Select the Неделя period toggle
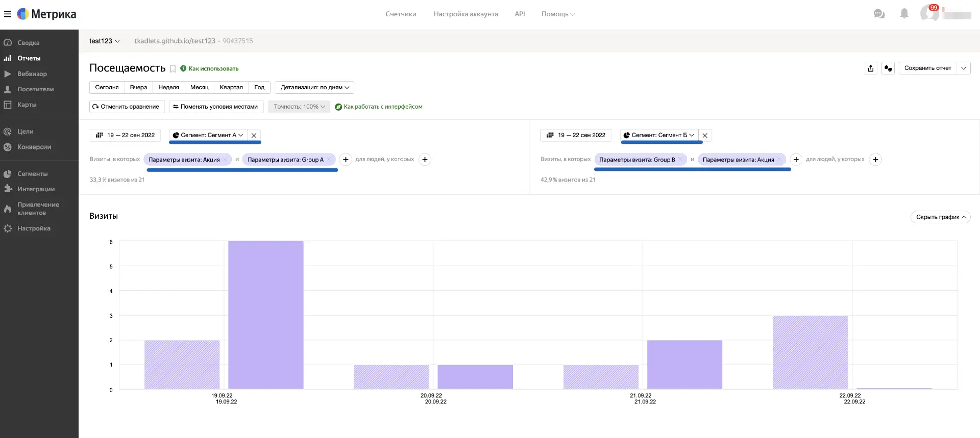This screenshot has width=980, height=438. point(168,87)
